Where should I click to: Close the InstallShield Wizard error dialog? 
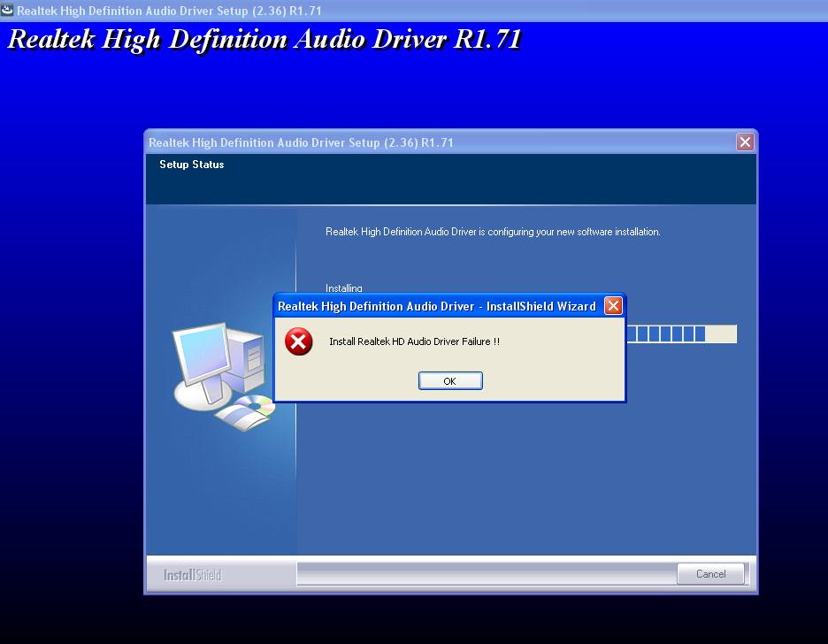pyautogui.click(x=613, y=306)
